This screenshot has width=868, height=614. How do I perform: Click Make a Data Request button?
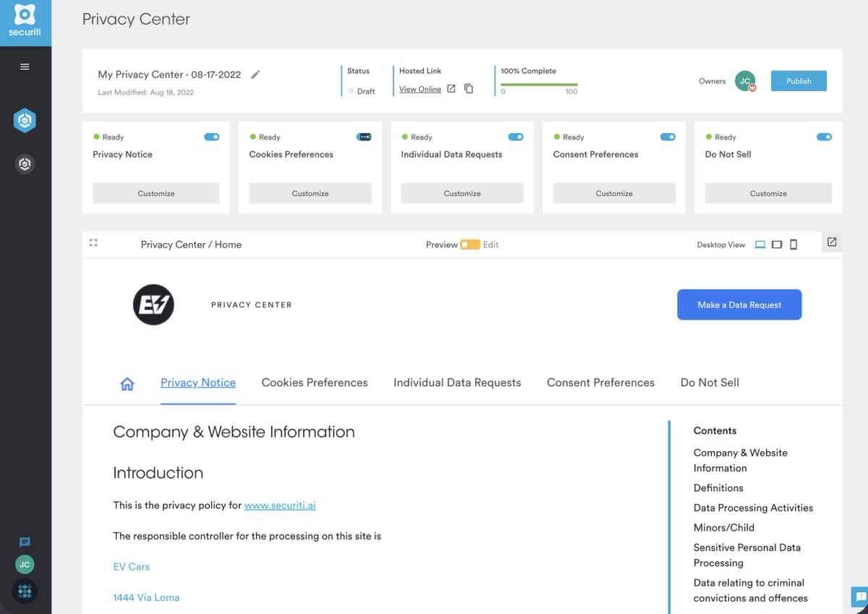point(739,304)
